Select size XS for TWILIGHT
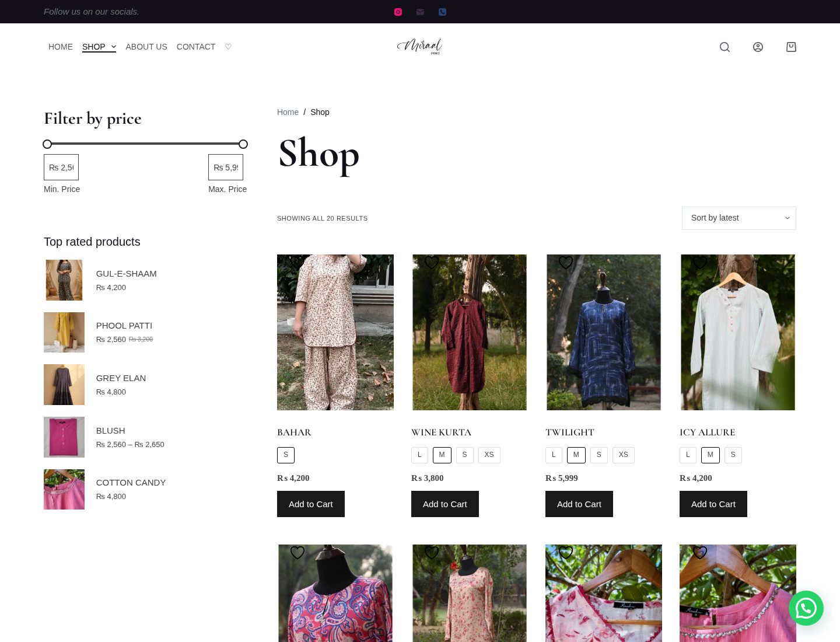The width and height of the screenshot is (840, 642). pyautogui.click(x=623, y=455)
